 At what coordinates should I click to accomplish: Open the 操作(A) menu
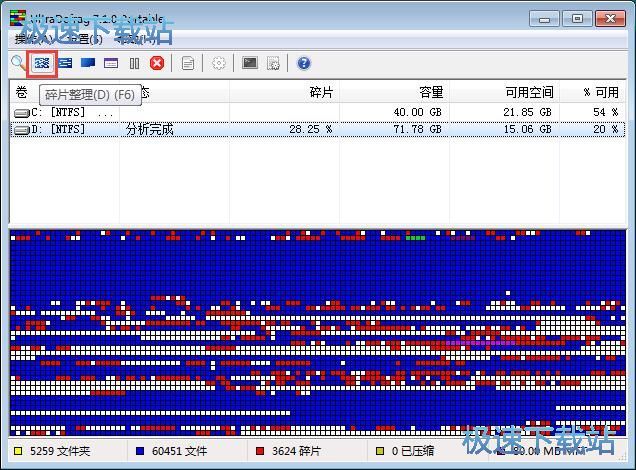33,39
